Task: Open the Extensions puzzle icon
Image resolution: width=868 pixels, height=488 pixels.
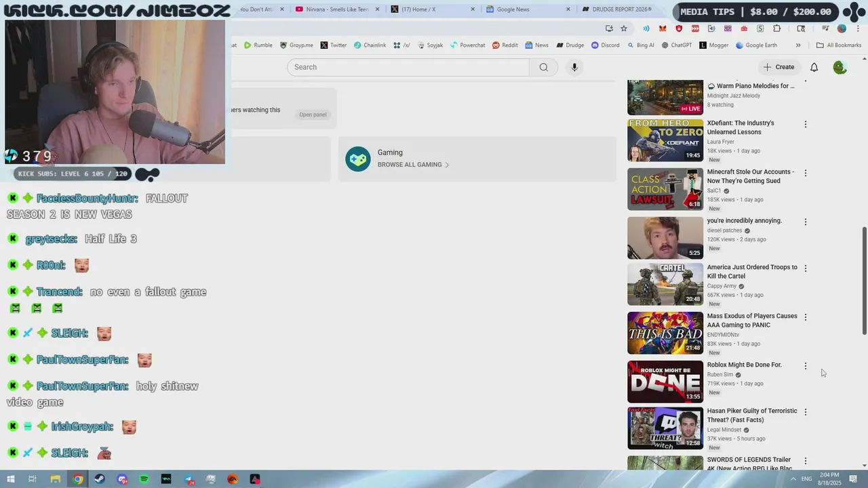Action: [x=777, y=28]
